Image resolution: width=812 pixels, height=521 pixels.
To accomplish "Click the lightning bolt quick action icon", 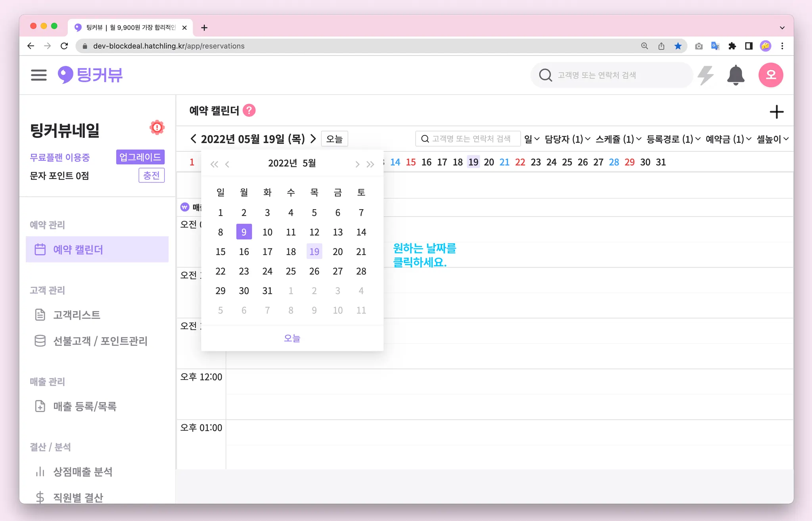I will pyautogui.click(x=706, y=75).
